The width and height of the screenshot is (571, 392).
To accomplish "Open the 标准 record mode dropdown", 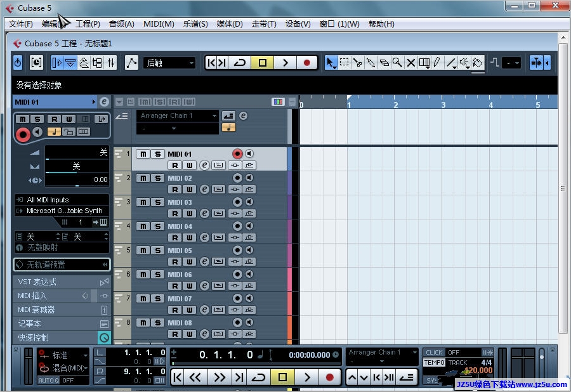I will pos(63,355).
